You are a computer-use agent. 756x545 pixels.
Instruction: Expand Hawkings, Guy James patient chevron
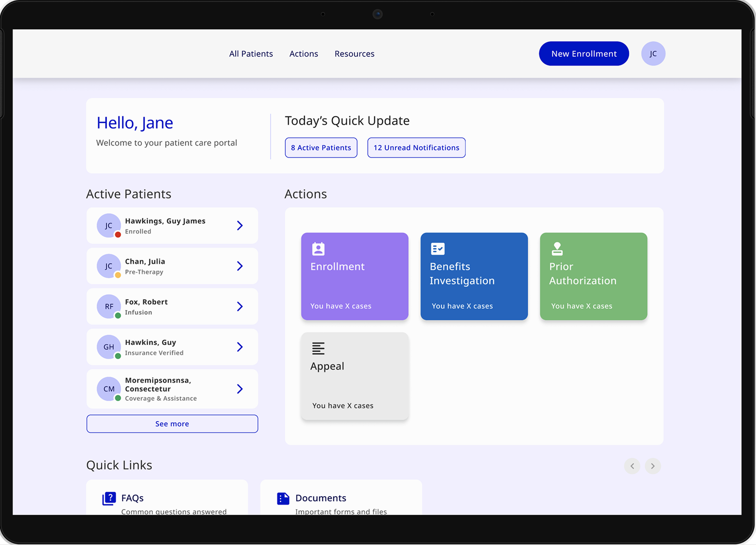tap(240, 226)
